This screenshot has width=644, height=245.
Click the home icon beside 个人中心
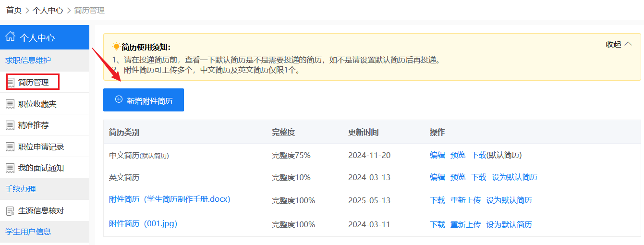10,37
